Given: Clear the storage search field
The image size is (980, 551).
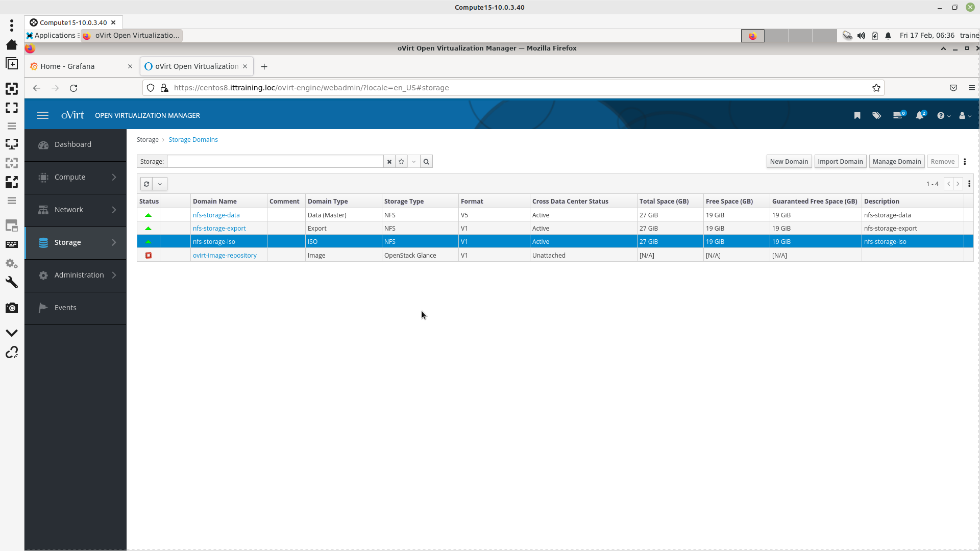Looking at the screenshot, I should 389,162.
